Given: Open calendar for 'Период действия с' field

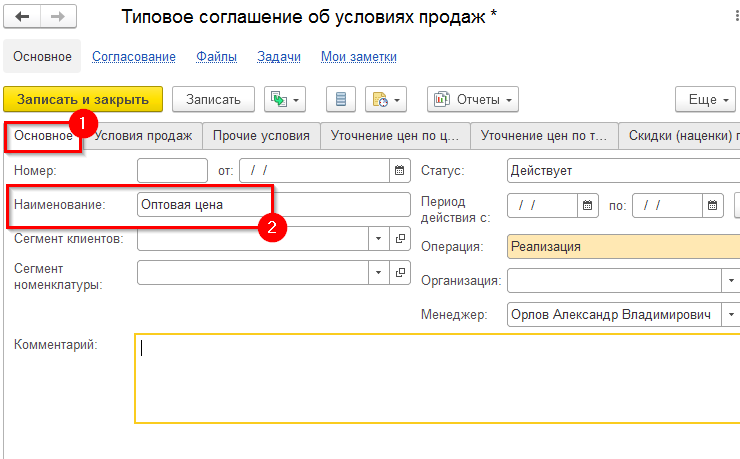Looking at the screenshot, I should point(588,205).
